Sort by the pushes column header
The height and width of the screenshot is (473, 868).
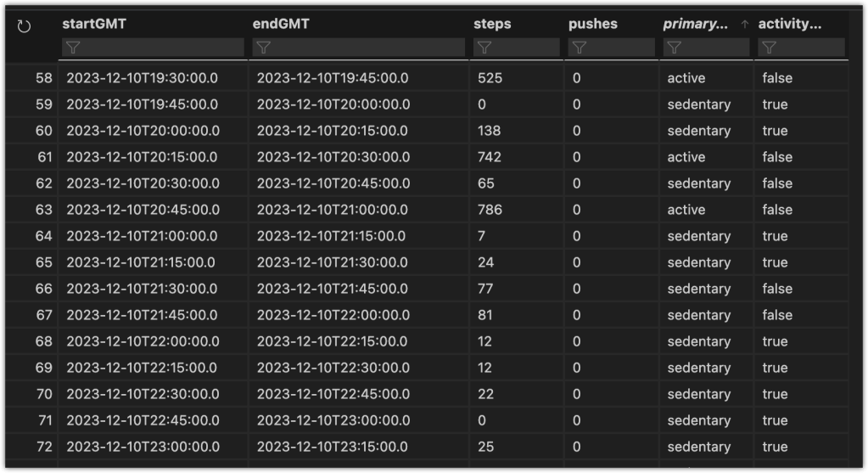click(x=592, y=24)
